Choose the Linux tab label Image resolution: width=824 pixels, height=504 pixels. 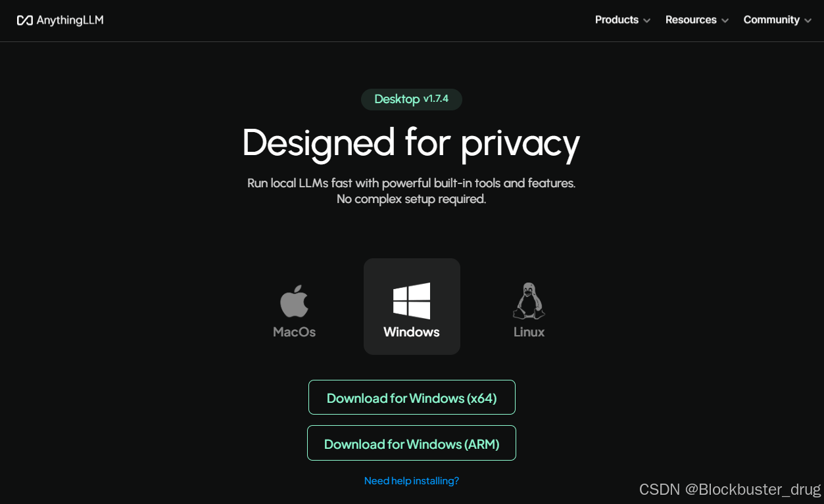pyautogui.click(x=529, y=332)
